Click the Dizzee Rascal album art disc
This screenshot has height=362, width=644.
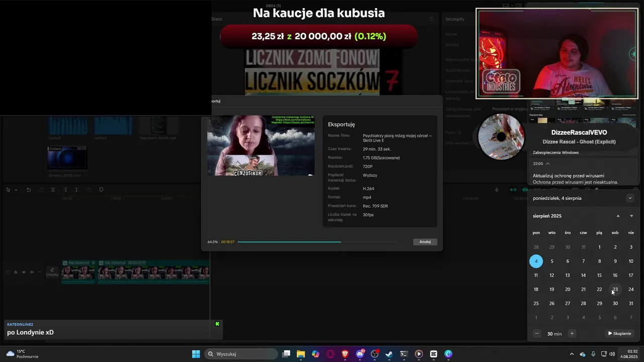point(501,137)
